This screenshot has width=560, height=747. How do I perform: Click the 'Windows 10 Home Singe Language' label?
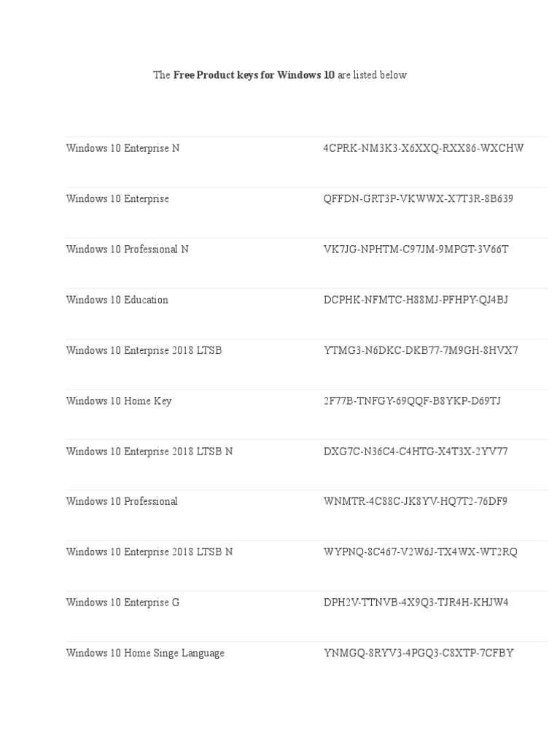coord(145,653)
